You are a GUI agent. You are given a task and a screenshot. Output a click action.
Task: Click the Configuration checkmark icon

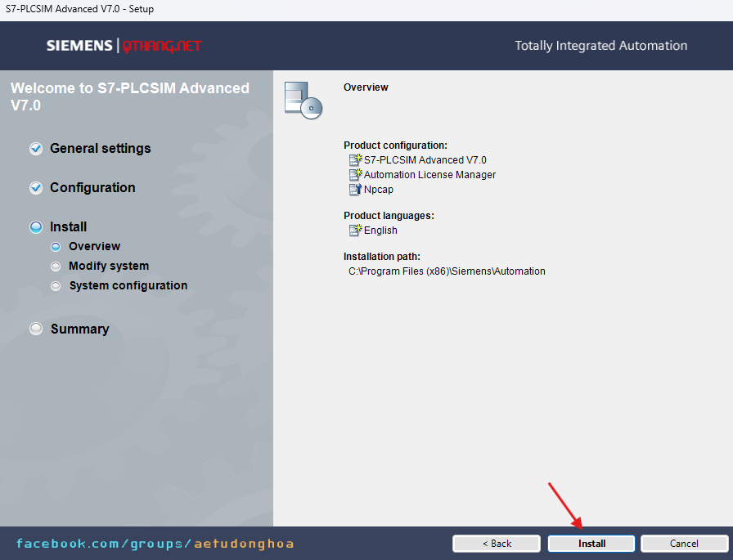[x=36, y=188]
